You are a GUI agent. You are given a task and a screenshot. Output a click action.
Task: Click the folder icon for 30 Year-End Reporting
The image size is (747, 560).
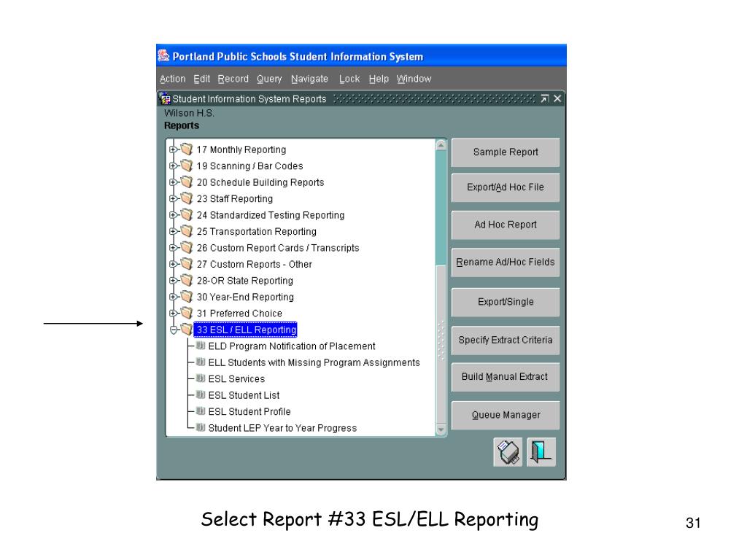(x=186, y=297)
